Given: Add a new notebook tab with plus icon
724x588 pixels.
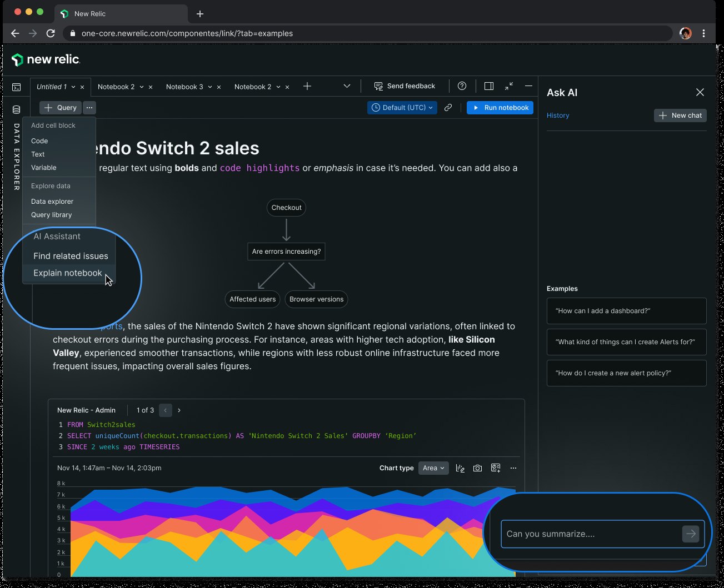Looking at the screenshot, I should click(x=307, y=86).
